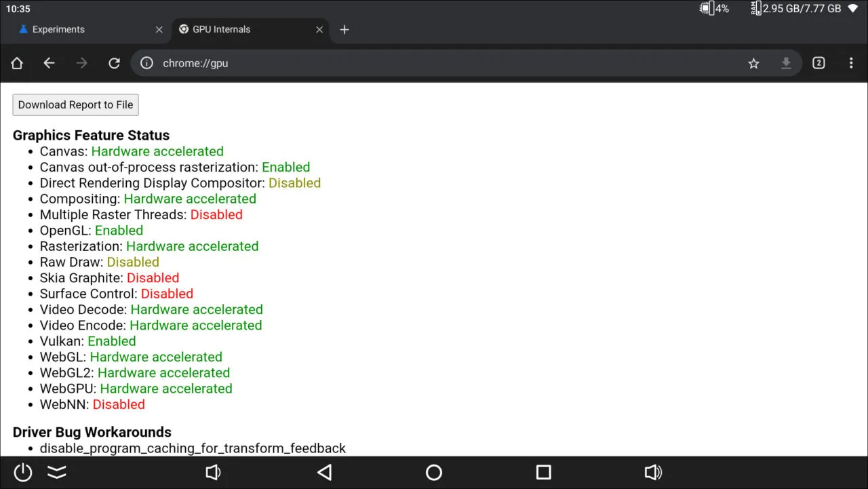Screen dimensions: 868x489
Task: Open the site information icon in address bar
Action: [146, 62]
